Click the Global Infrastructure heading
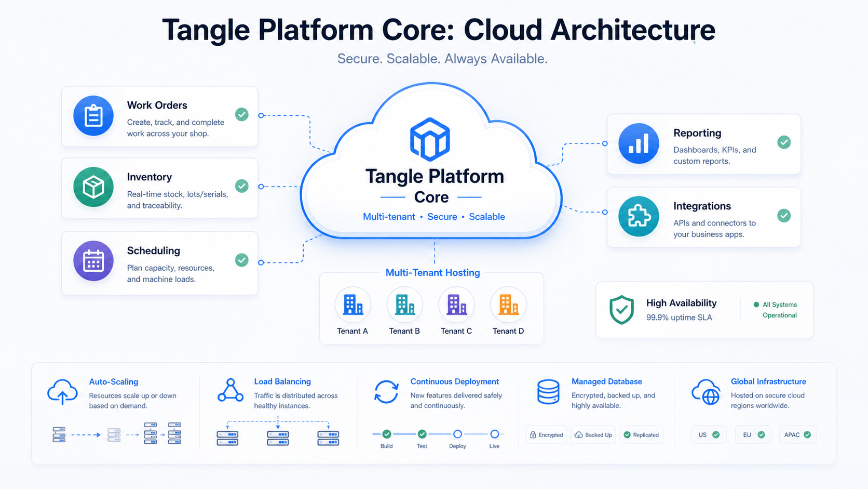 click(x=768, y=381)
